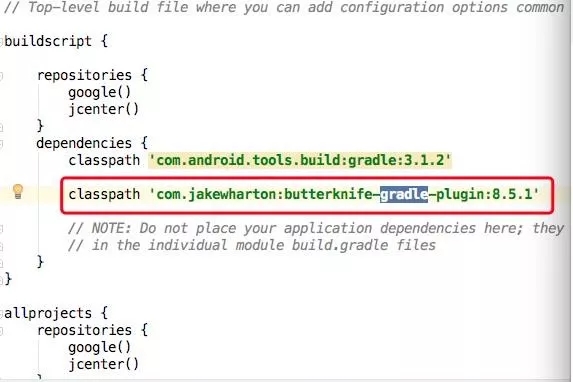The width and height of the screenshot is (573, 382).
Task: Place cursor in gradle:3.1.2 classpath string
Action: (x=300, y=160)
